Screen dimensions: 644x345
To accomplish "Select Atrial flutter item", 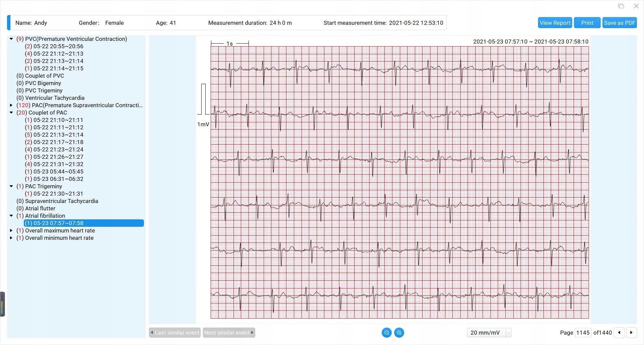I will (36, 208).
